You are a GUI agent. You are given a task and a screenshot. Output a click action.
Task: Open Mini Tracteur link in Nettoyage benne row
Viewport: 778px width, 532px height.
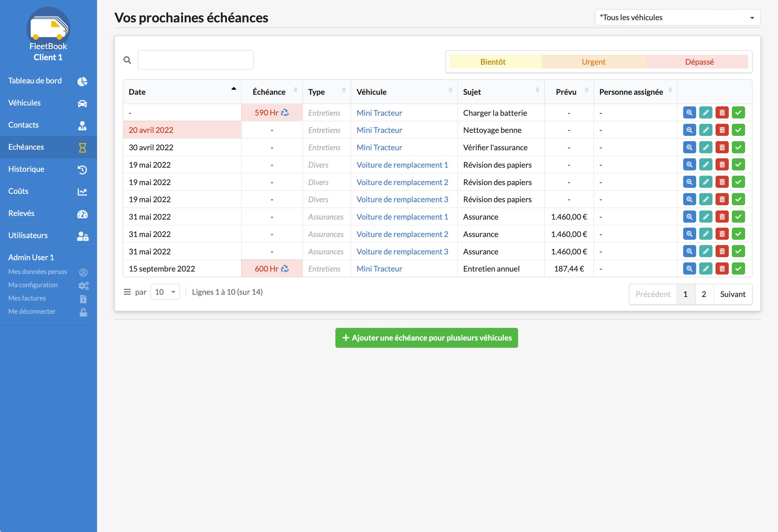click(x=379, y=130)
